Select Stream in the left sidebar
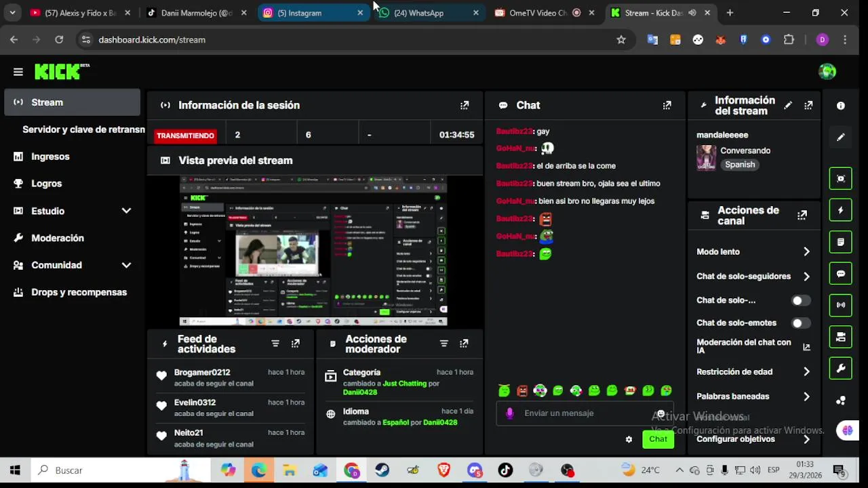This screenshot has height=488, width=868. click(x=73, y=102)
